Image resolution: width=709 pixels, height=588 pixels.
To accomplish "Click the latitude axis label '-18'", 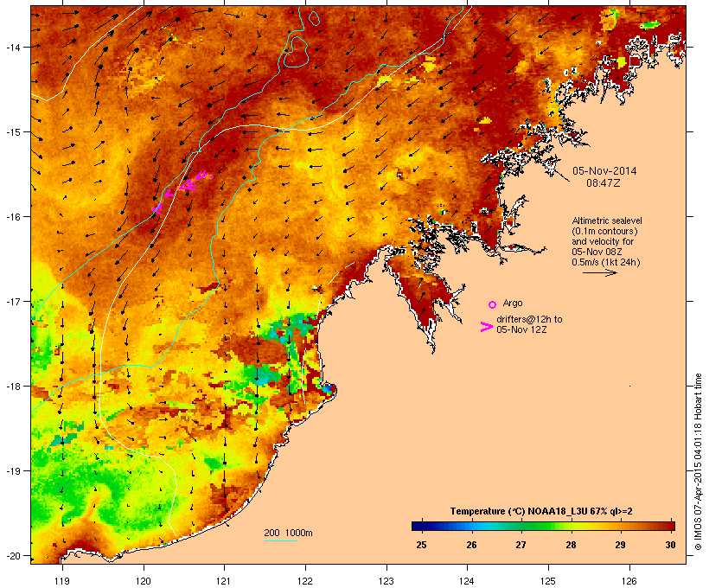I will 13,386.
